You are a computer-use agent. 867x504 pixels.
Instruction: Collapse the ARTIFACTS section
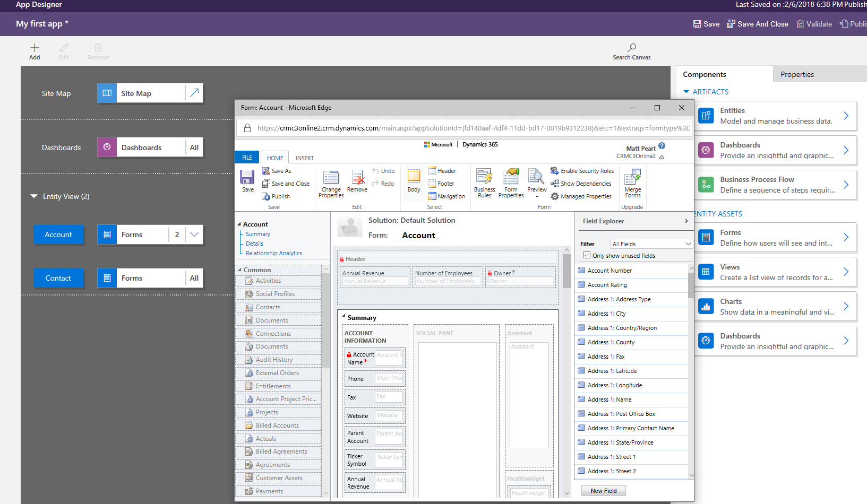click(x=686, y=92)
